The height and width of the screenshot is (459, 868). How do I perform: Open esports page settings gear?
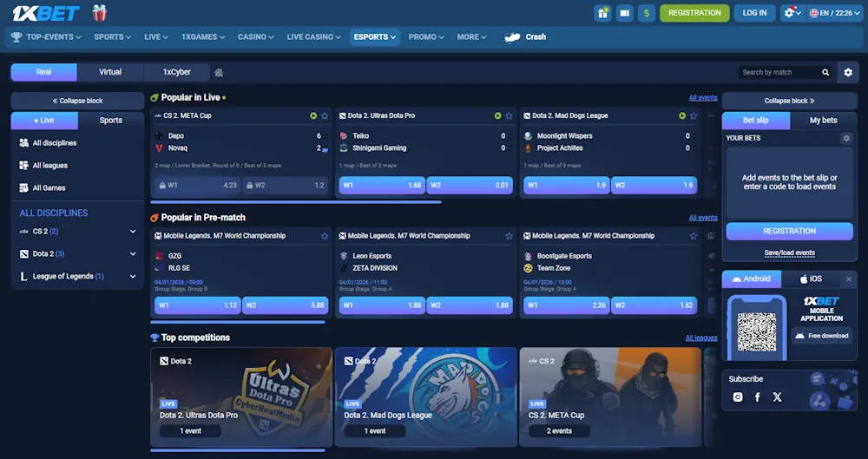pos(847,72)
